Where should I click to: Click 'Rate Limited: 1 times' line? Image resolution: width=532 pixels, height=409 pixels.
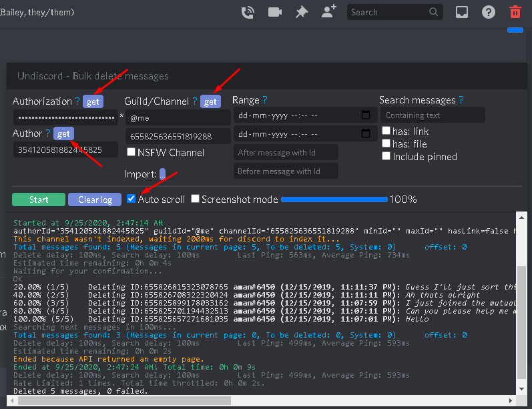(x=139, y=383)
